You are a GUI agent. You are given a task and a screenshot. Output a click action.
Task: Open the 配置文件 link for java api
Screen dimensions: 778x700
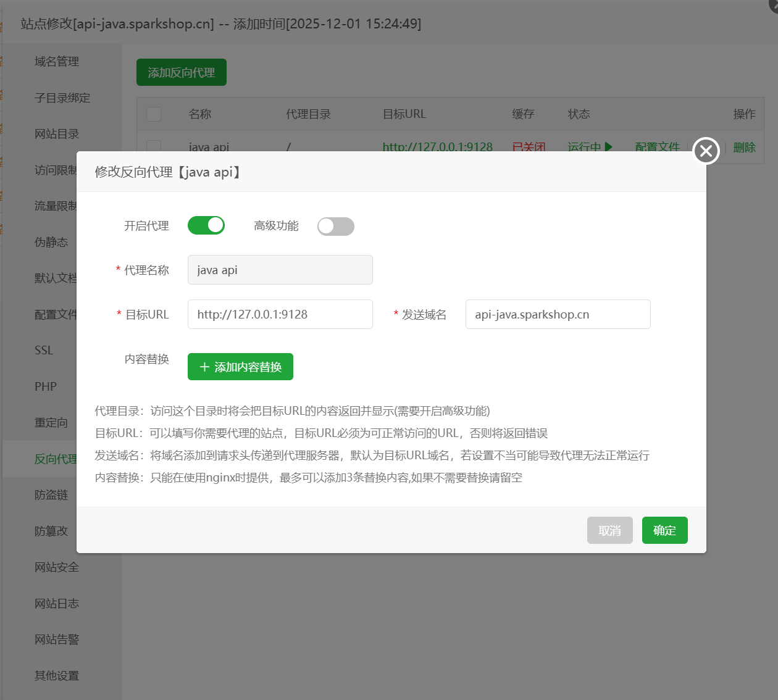tap(656, 148)
